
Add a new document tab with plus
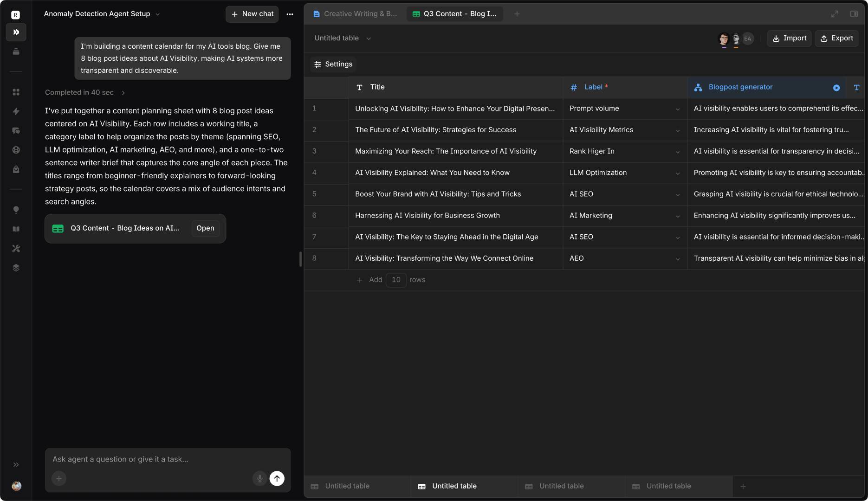(x=517, y=14)
